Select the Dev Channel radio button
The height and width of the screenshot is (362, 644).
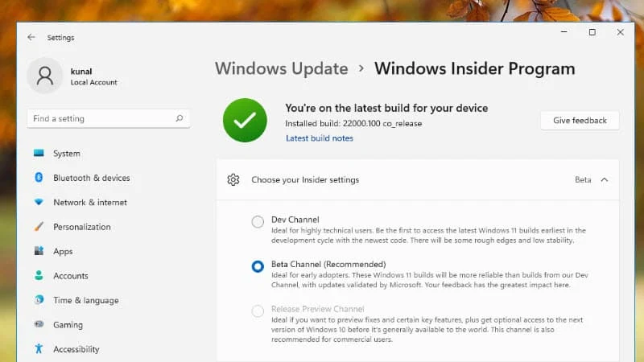[x=258, y=222]
